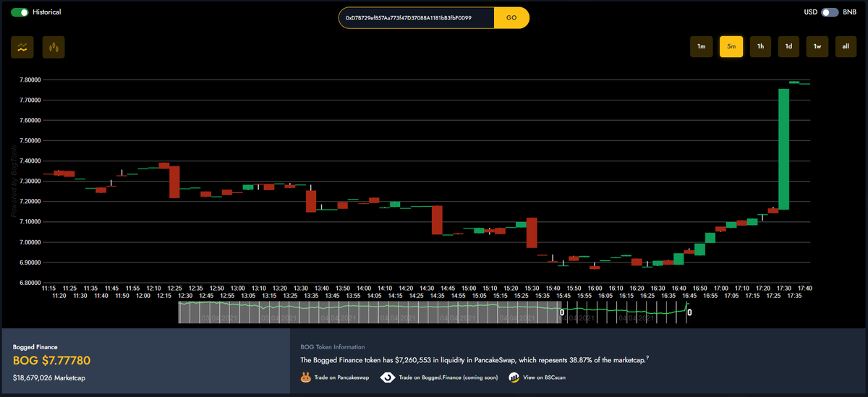Click the left range handle on the navigator
This screenshot has width=868, height=397.
(x=561, y=313)
